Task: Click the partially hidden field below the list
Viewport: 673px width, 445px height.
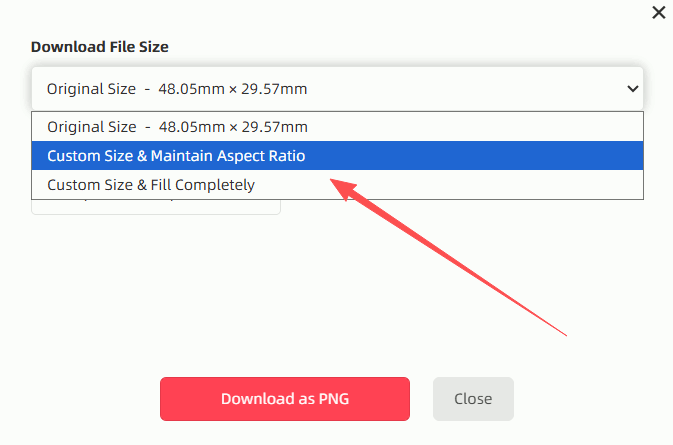Action: click(x=156, y=207)
